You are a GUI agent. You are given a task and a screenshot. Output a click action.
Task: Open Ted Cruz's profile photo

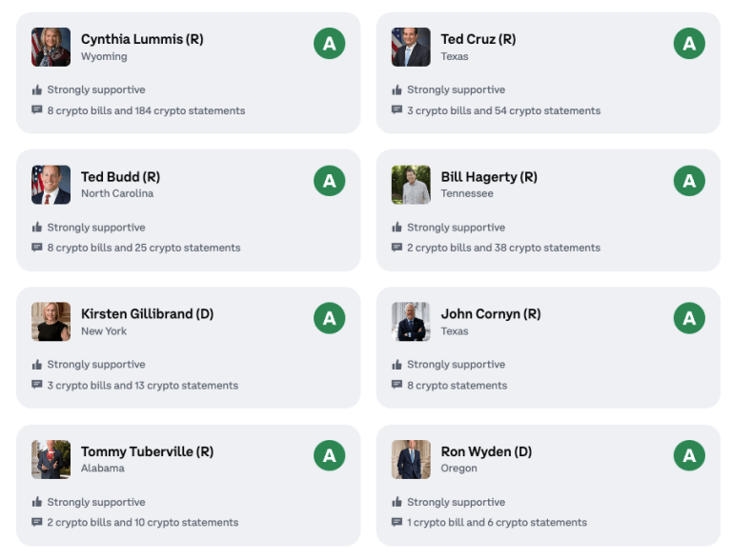[x=411, y=47]
